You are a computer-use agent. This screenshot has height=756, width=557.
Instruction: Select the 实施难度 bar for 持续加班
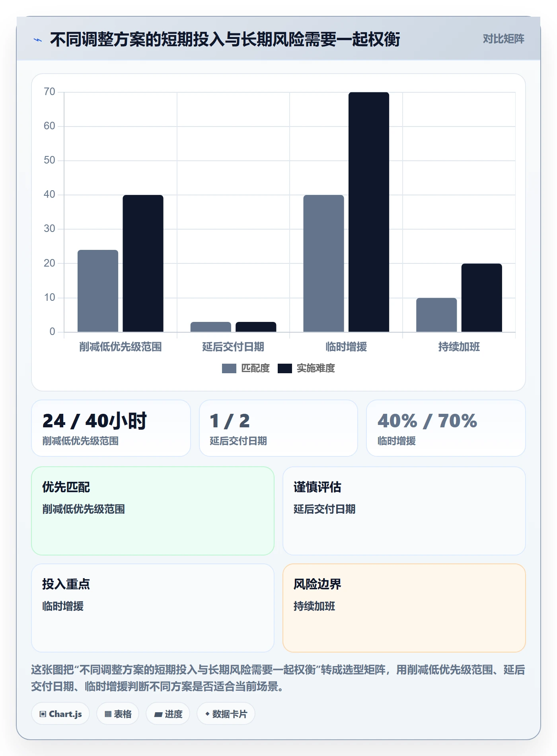pyautogui.click(x=481, y=298)
